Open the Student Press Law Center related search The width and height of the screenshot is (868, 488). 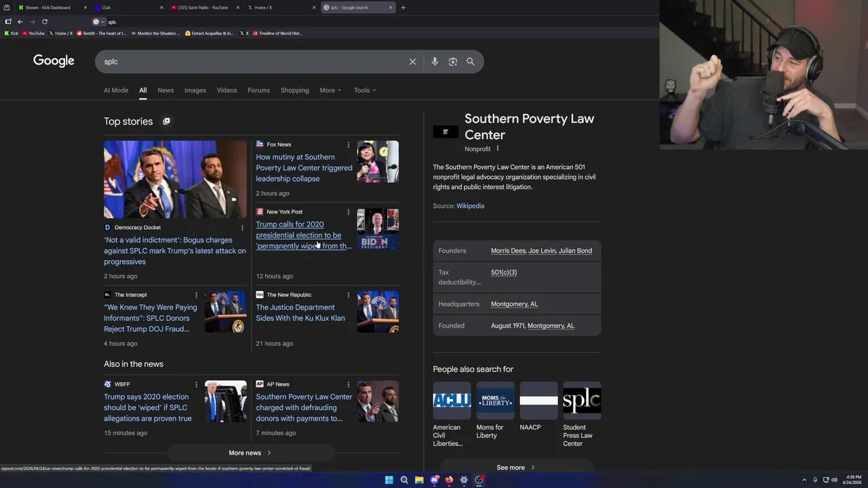coord(582,414)
